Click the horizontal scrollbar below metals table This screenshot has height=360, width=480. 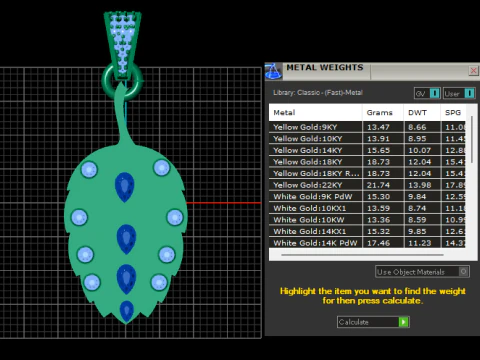coord(362,255)
